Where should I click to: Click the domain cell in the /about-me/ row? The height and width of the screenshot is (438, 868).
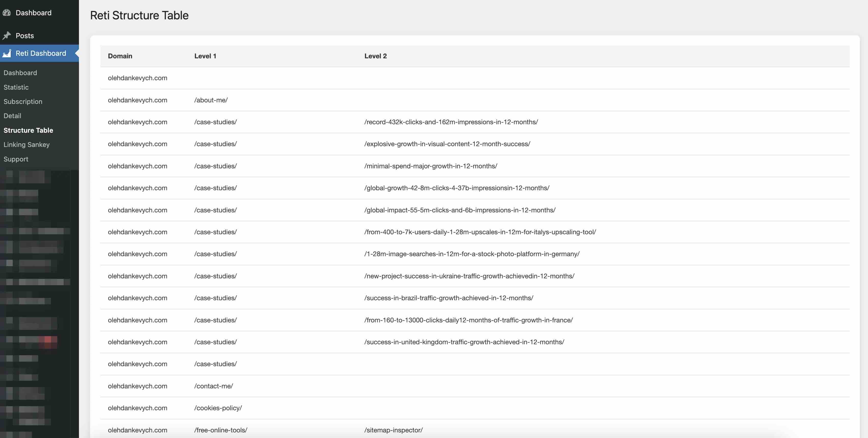click(138, 100)
